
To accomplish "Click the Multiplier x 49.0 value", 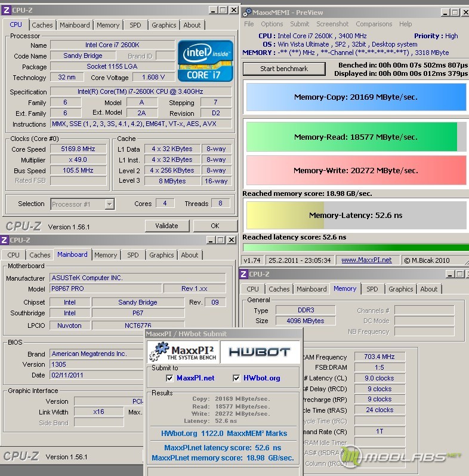I will [x=78, y=159].
